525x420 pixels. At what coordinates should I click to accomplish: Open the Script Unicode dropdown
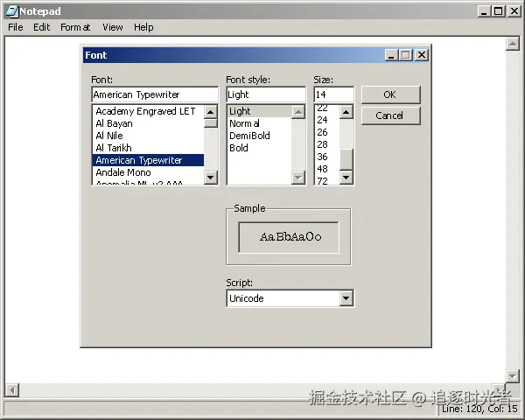pos(346,298)
